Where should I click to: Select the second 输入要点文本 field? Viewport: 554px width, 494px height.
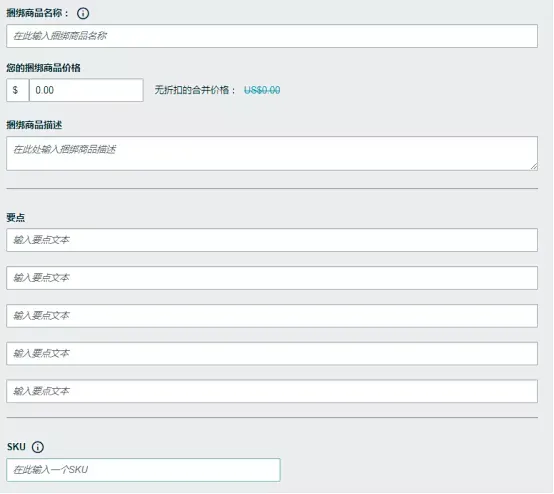click(x=272, y=278)
